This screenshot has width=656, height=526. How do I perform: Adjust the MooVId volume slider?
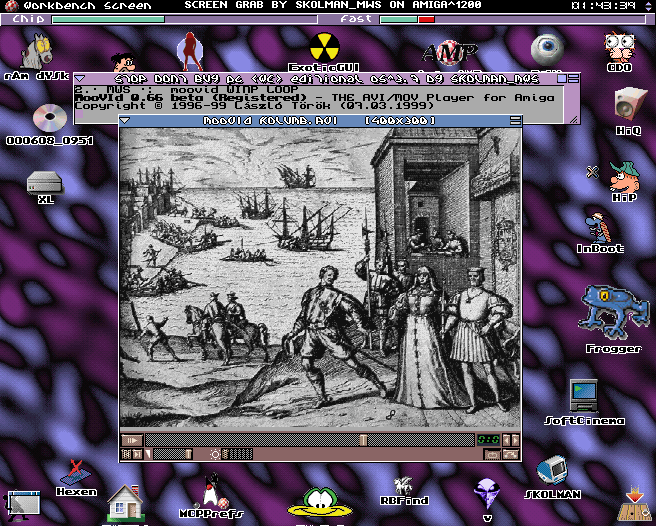(x=172, y=454)
